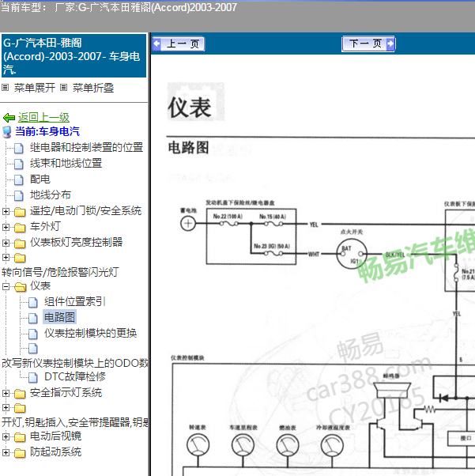Click folder icon above 开灯,钥匙插入 entry
Image resolution: width=475 pixels, height=476 pixels.
tap(20, 408)
